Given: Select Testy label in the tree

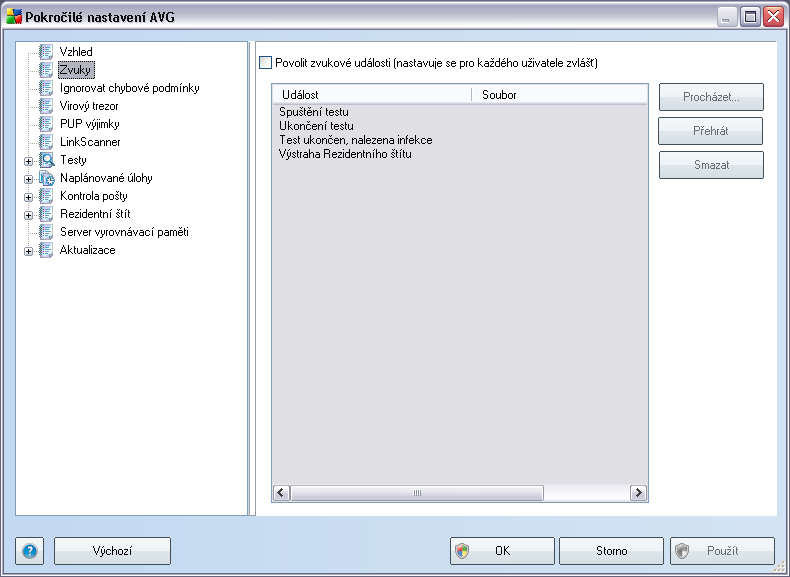Looking at the screenshot, I should (73, 160).
